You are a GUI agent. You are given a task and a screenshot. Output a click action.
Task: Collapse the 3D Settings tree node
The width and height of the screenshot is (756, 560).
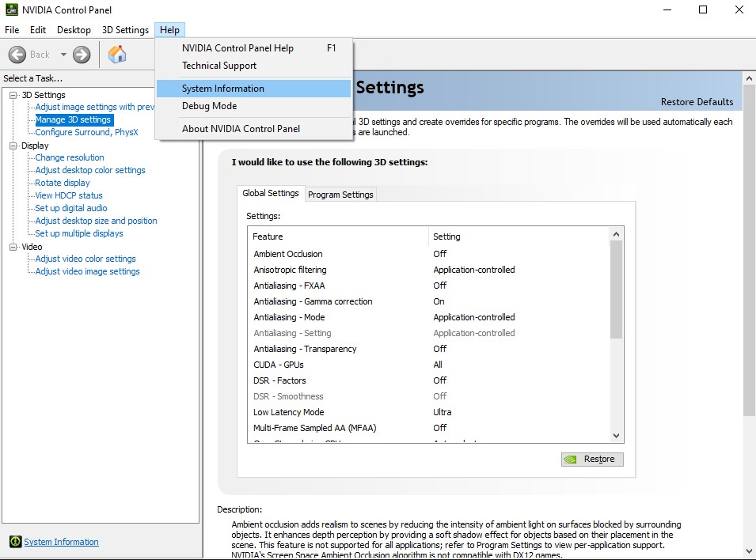13,95
